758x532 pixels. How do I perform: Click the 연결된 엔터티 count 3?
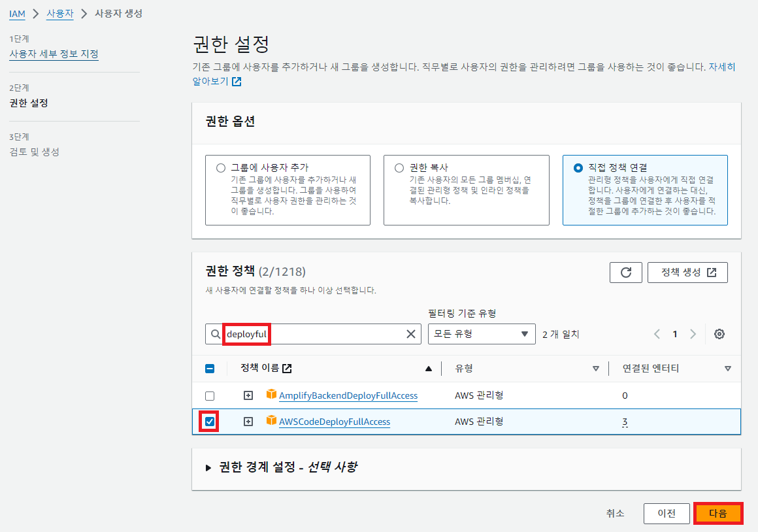(625, 422)
